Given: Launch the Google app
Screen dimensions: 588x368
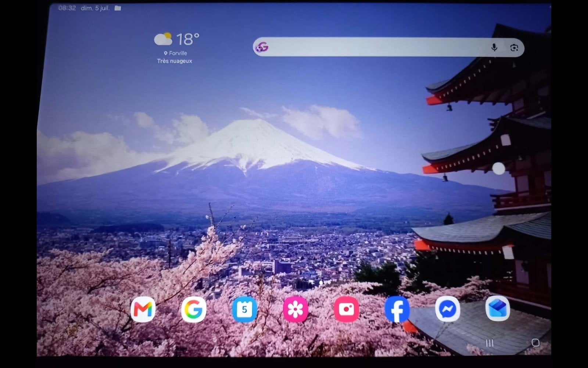Looking at the screenshot, I should coord(194,309).
